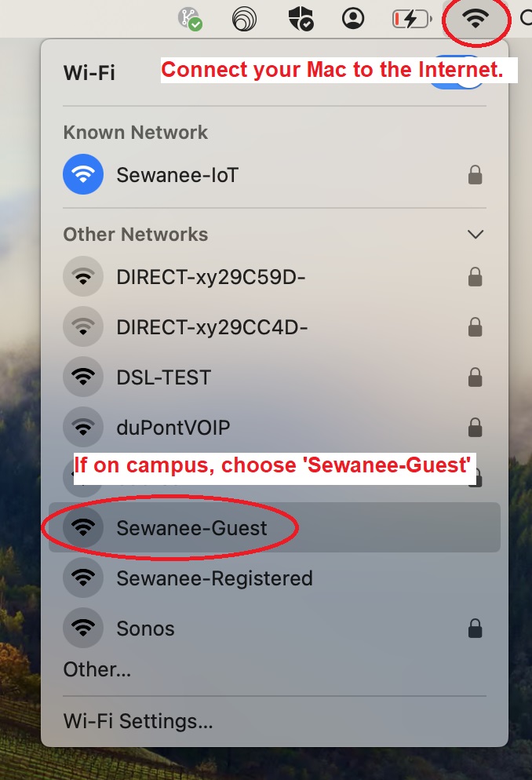532x780 pixels.
Task: Open the git branch icon with green check
Action: pyautogui.click(x=190, y=20)
